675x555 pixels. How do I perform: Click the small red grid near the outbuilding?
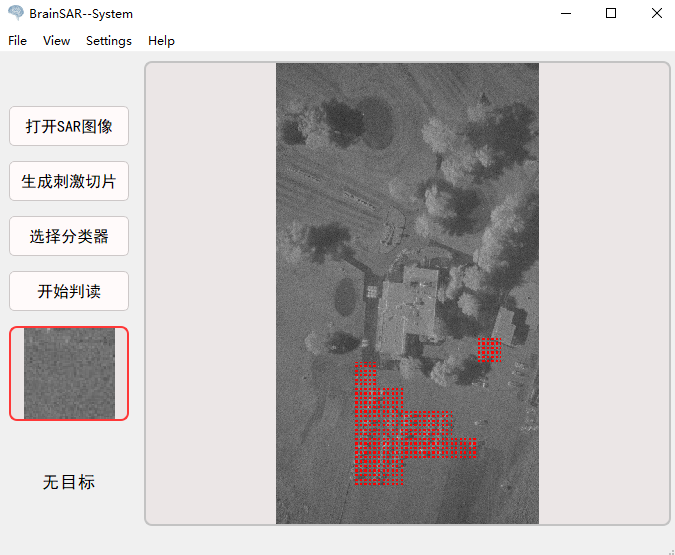click(x=489, y=350)
